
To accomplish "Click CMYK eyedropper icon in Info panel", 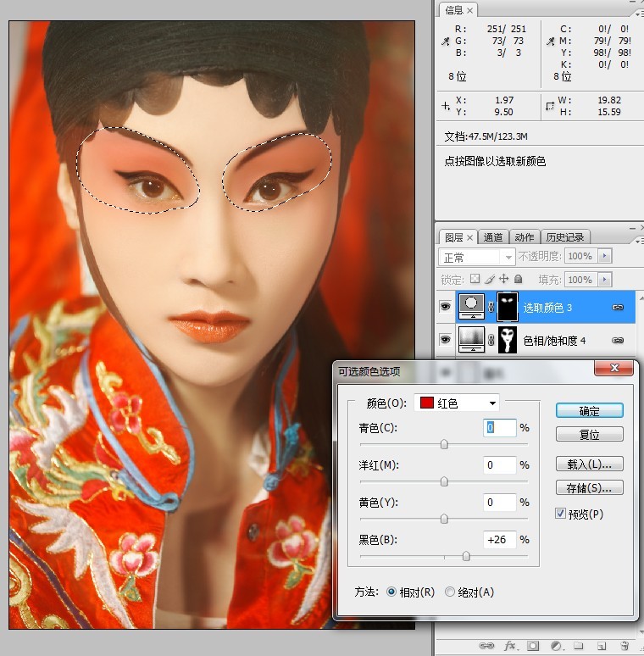I will [x=550, y=41].
